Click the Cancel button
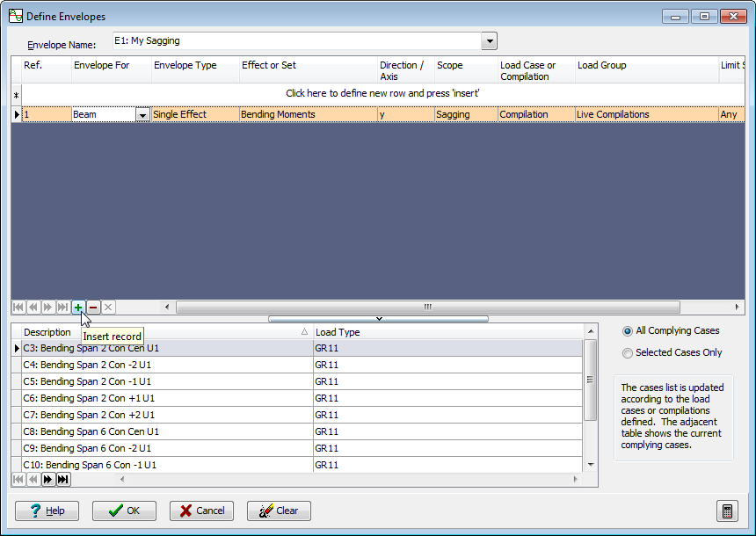The image size is (756, 536). click(201, 511)
